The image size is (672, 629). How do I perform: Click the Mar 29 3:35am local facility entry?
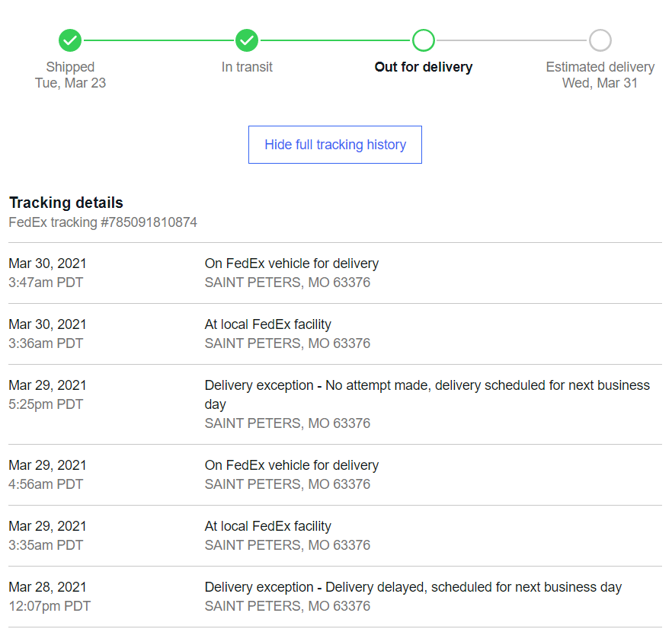(x=267, y=526)
